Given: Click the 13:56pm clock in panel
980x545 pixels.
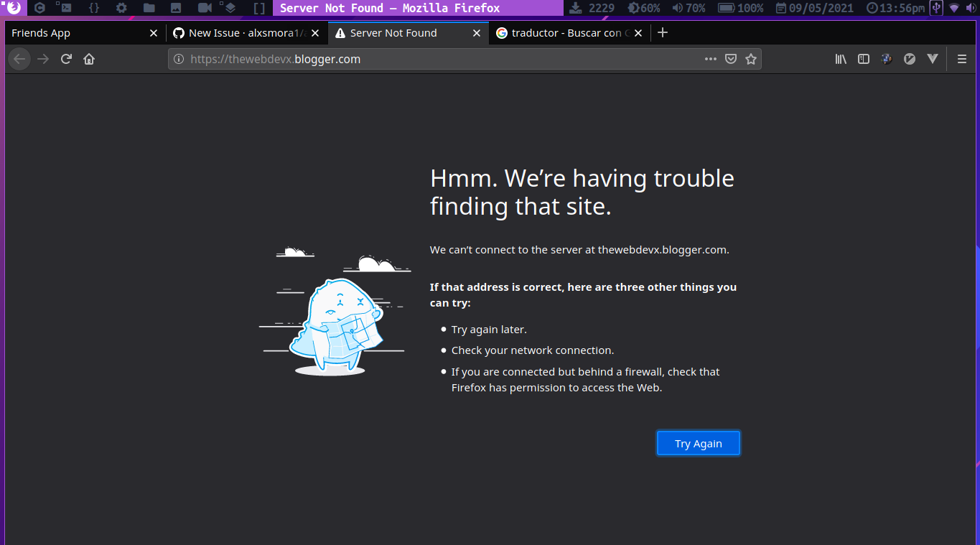Looking at the screenshot, I should (x=895, y=8).
